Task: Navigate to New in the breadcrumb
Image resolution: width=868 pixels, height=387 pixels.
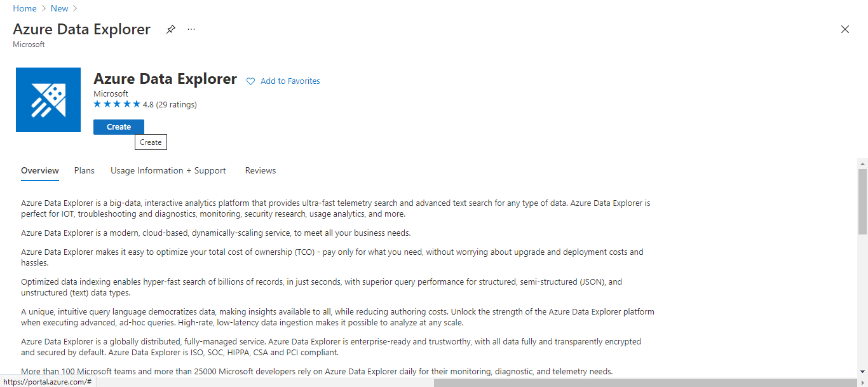Action: click(x=60, y=8)
